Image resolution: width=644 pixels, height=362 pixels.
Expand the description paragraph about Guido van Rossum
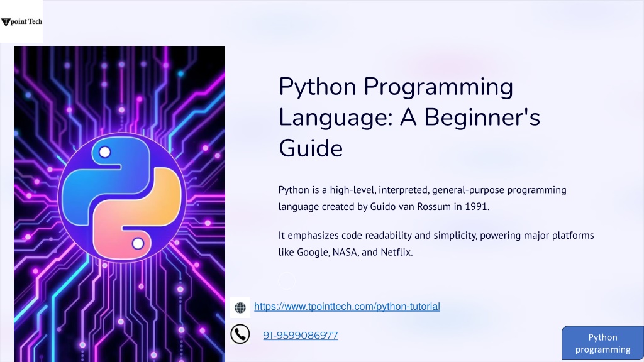[421, 197]
